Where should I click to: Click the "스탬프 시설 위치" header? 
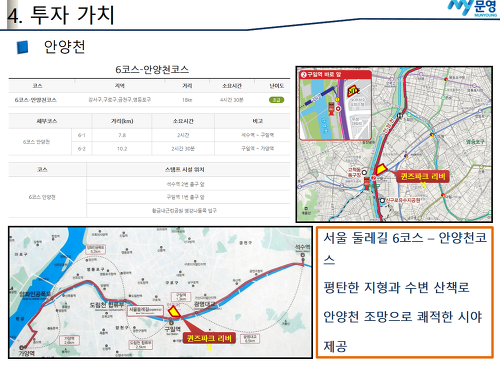point(184,170)
